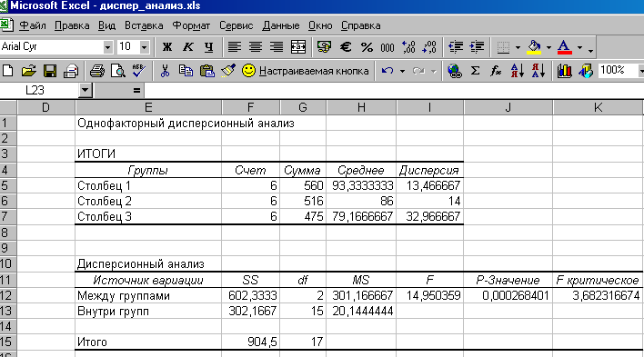Copy selection
Viewport: 644px width, 357px height.
(x=186, y=71)
